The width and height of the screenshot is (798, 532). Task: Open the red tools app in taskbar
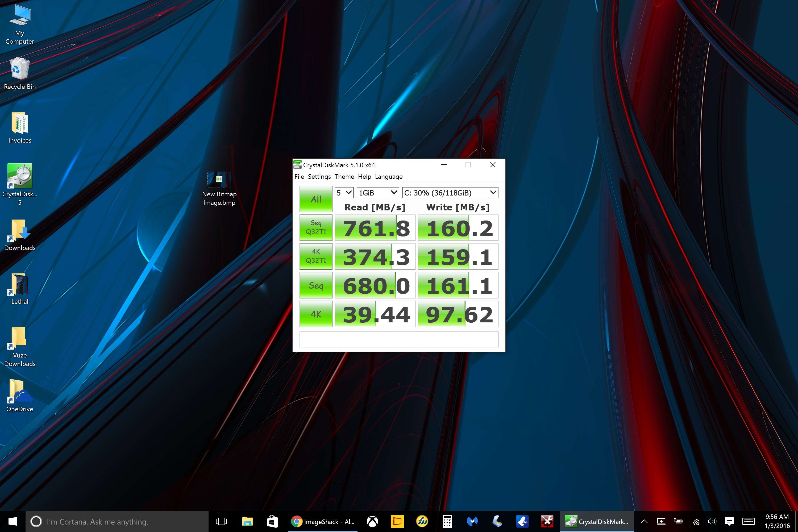(547, 521)
